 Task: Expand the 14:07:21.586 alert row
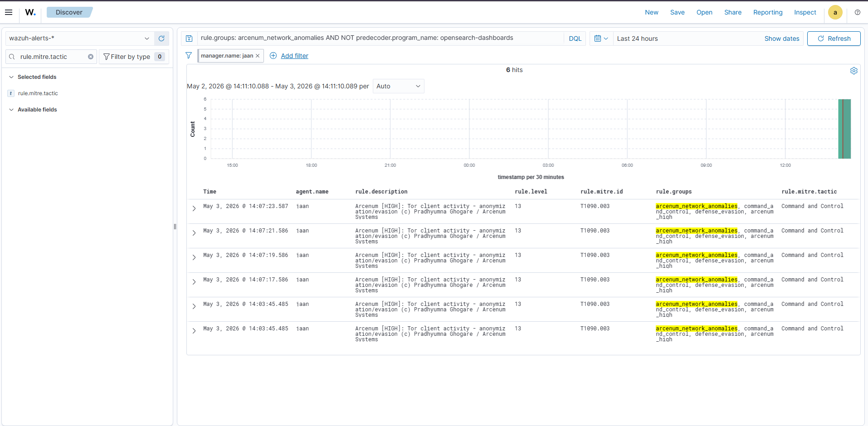(194, 233)
